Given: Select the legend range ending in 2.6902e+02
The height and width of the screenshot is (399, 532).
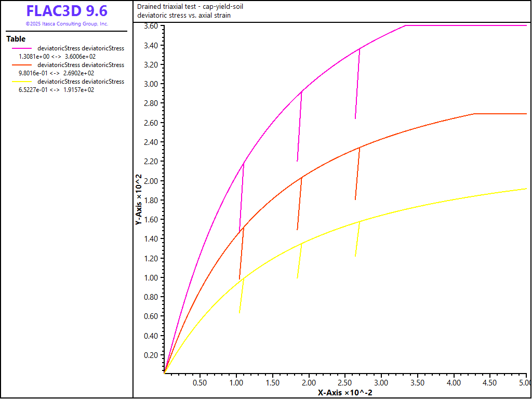Looking at the screenshot, I should point(56,73).
